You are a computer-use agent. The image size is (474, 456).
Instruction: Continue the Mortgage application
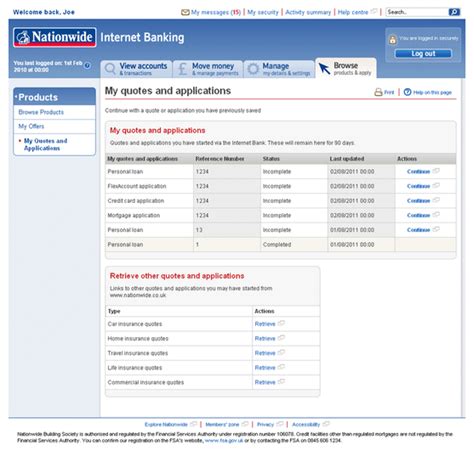point(418,215)
